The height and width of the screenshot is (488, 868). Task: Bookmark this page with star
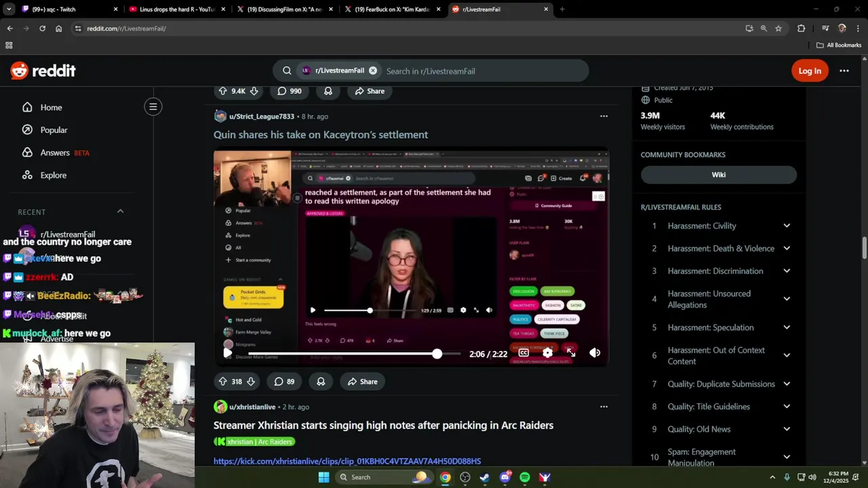point(778,28)
